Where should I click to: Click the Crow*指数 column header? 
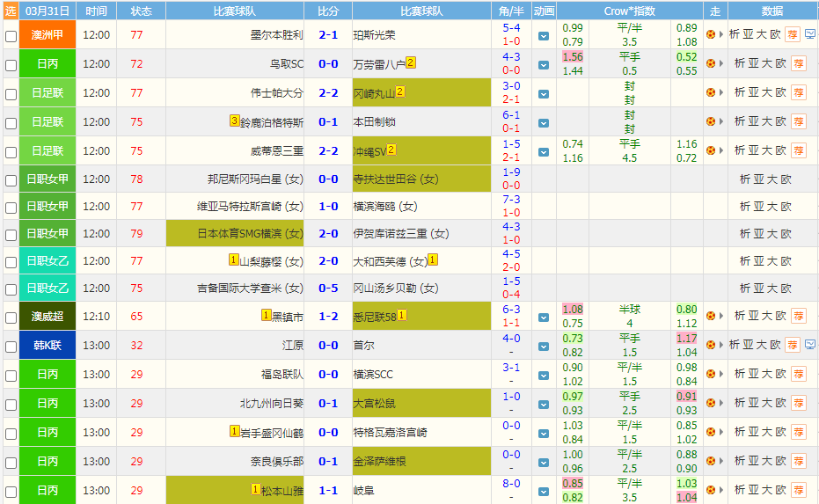pyautogui.click(x=629, y=11)
